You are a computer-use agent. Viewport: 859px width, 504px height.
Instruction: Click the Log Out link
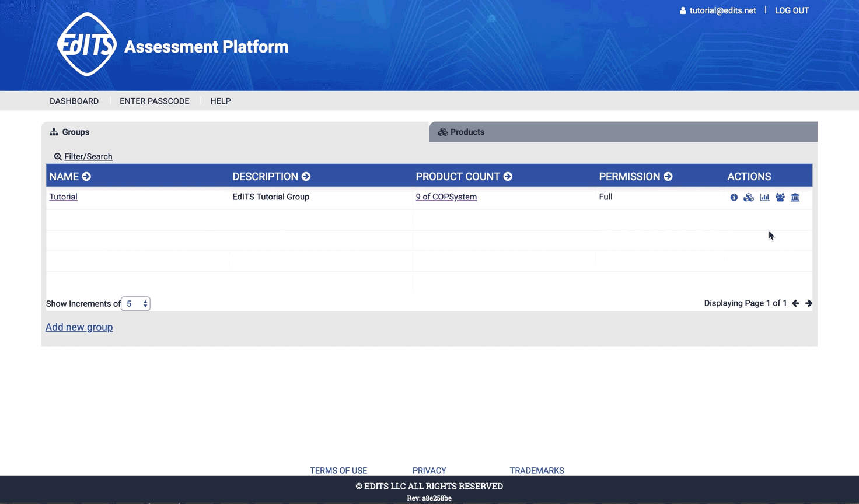coord(792,10)
